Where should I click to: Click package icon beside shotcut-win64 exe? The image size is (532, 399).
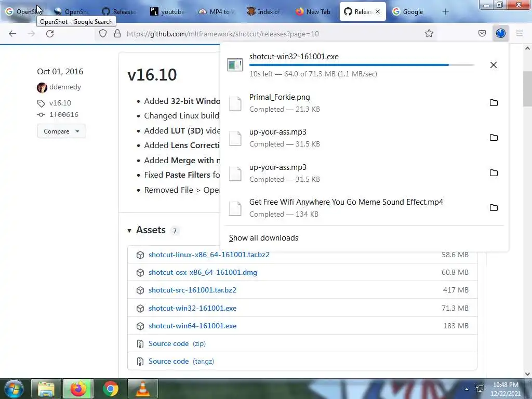[140, 326]
